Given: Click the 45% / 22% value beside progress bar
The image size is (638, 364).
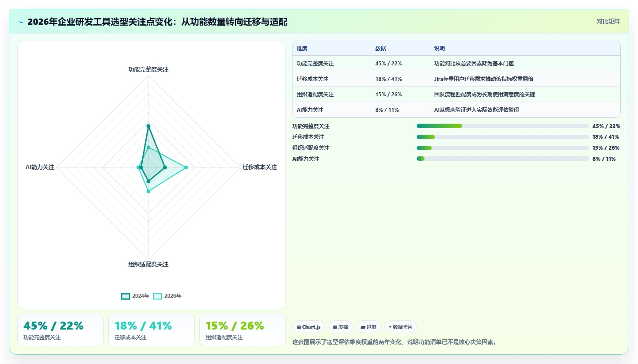Looking at the screenshot, I should click(x=606, y=126).
